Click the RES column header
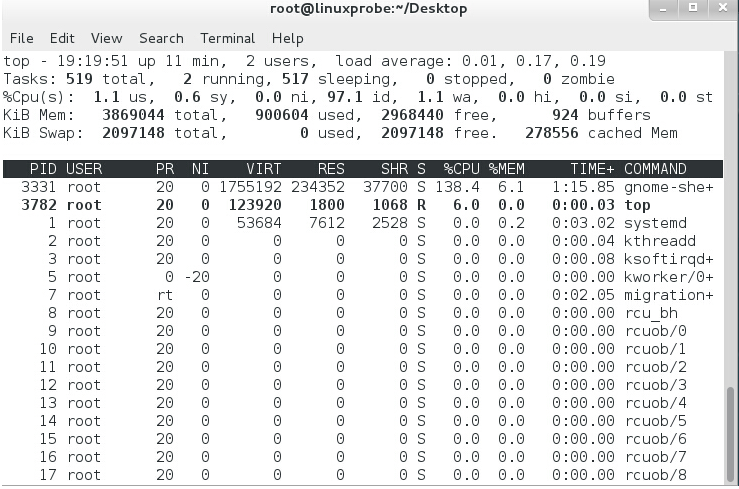The width and height of the screenshot is (739, 489). click(x=331, y=169)
